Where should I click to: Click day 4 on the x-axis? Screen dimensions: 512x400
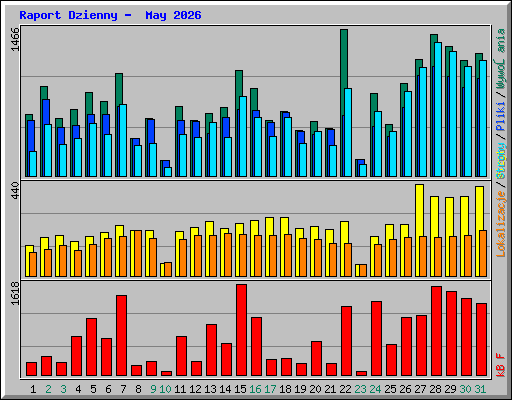coord(78,389)
